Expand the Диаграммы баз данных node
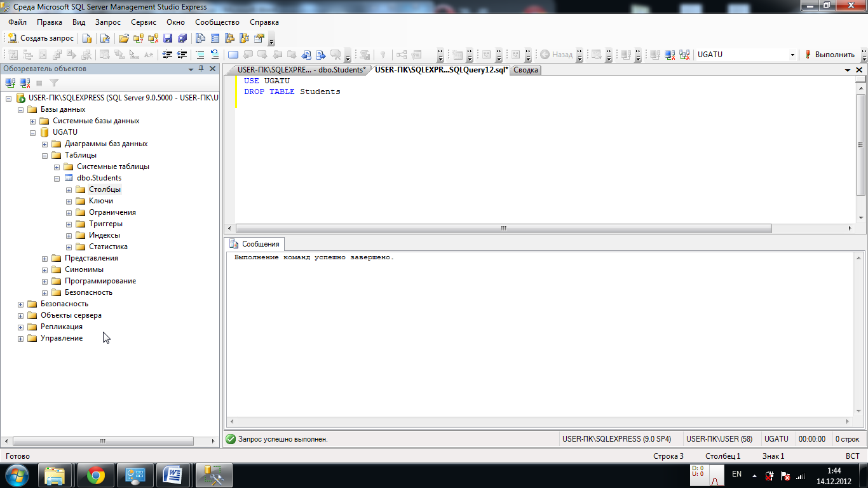868x488 pixels. click(44, 144)
